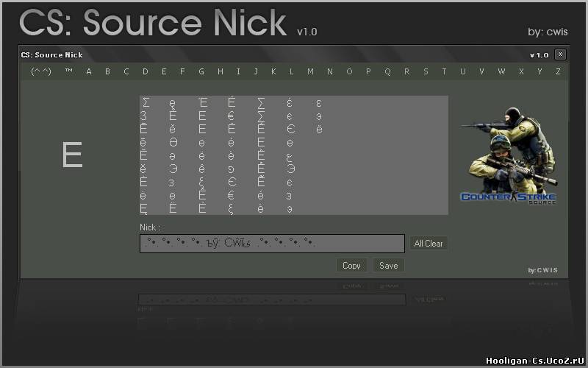The width and height of the screenshot is (588, 368).
Task: Go to the R character tab
Action: pyautogui.click(x=407, y=71)
